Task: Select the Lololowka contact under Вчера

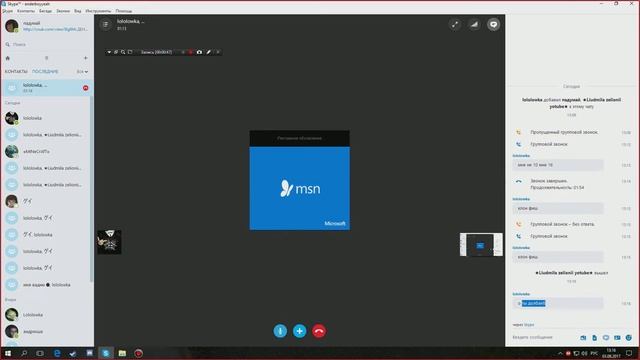Action: pyautogui.click(x=47, y=315)
